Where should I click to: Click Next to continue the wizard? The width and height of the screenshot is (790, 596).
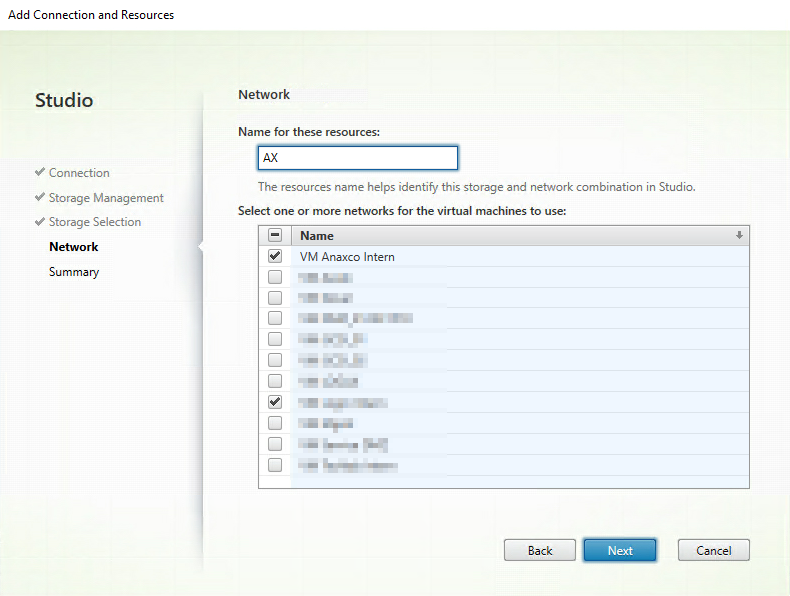[x=620, y=550]
